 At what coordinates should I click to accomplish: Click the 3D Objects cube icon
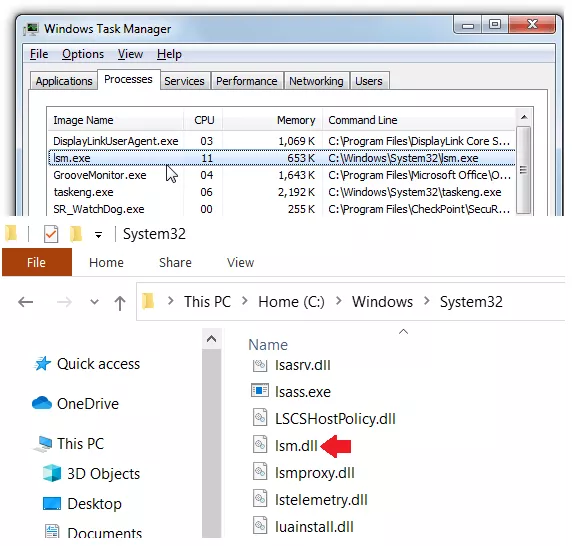pyautogui.click(x=52, y=473)
